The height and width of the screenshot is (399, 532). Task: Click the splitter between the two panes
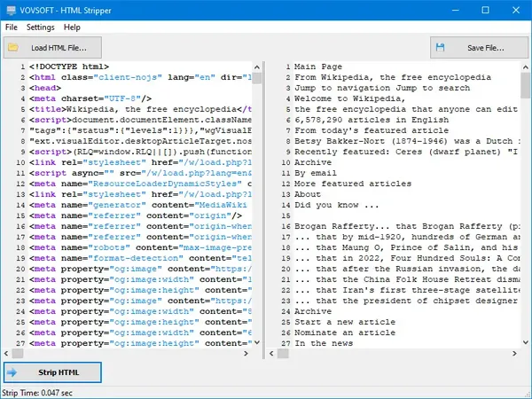pyautogui.click(x=264, y=209)
